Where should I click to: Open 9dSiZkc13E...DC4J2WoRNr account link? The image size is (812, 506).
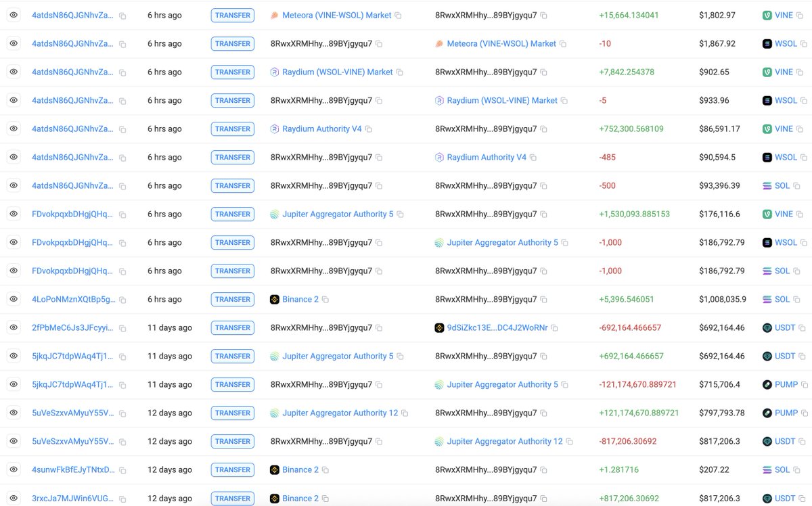click(x=497, y=327)
